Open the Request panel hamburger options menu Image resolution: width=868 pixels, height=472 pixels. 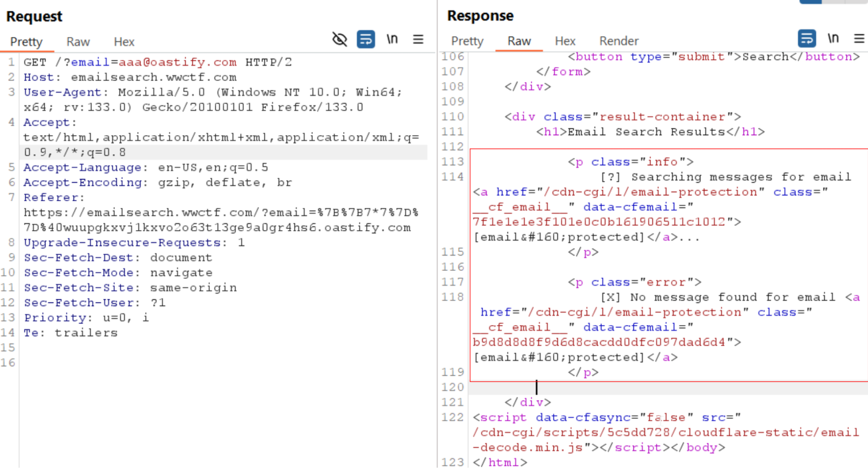[x=418, y=39]
